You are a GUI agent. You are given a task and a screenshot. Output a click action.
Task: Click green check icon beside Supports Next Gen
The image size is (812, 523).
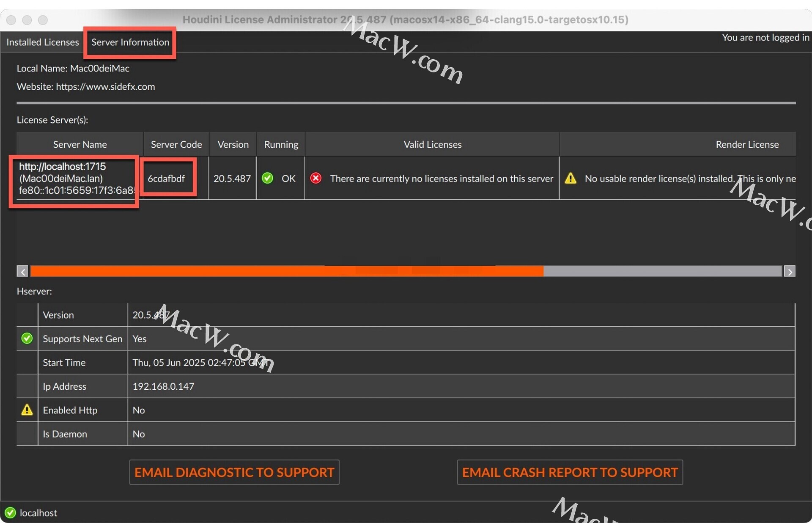click(x=27, y=339)
